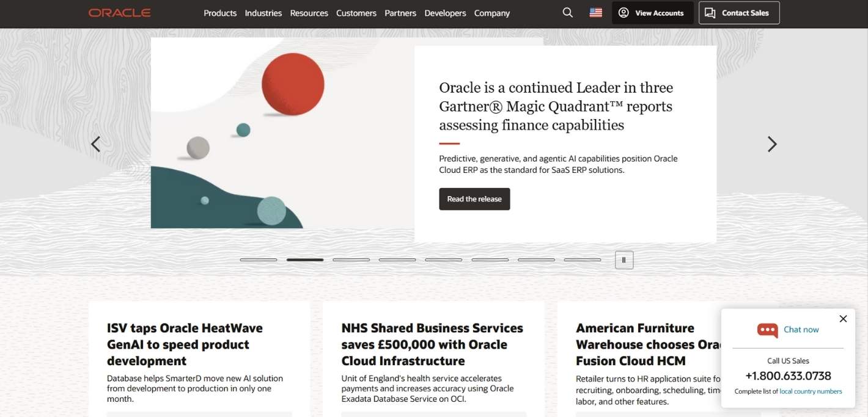Select the first carousel slide indicator
This screenshot has width=868, height=417.
click(x=258, y=259)
